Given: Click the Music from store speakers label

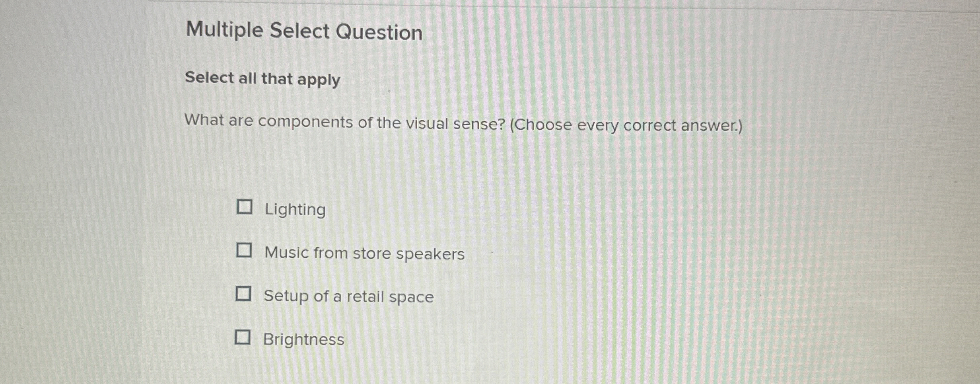Looking at the screenshot, I should (x=364, y=253).
